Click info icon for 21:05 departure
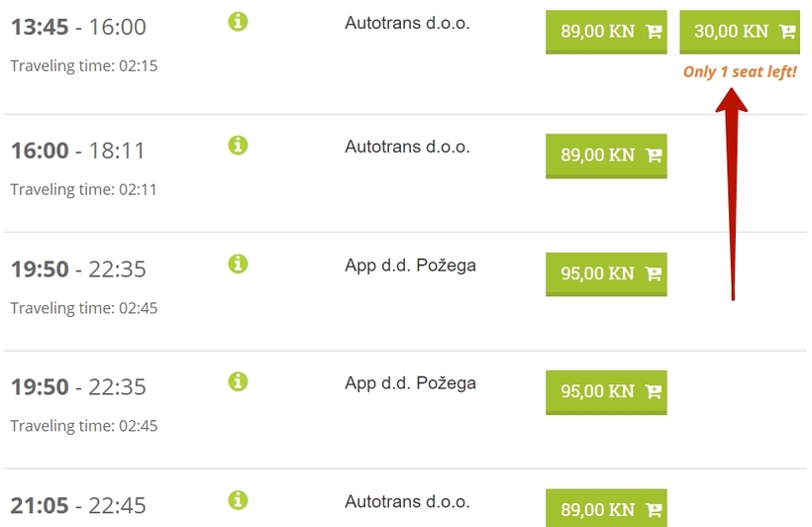 click(239, 500)
